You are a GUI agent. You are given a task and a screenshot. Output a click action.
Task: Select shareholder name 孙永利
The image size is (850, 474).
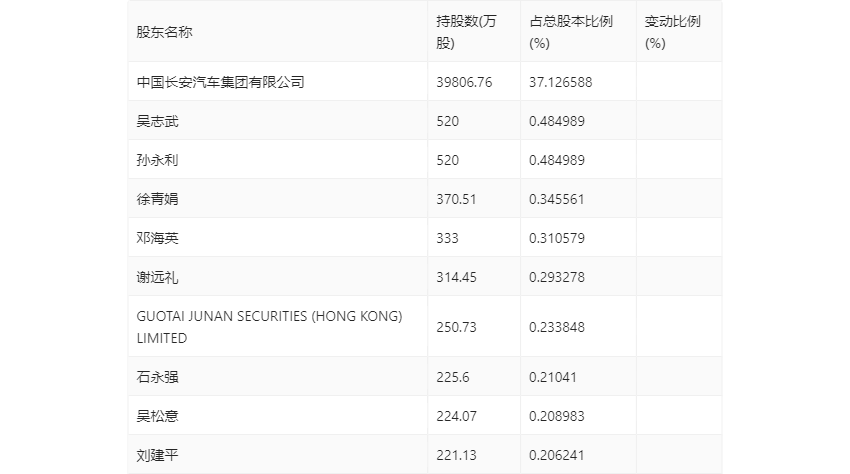coord(157,160)
